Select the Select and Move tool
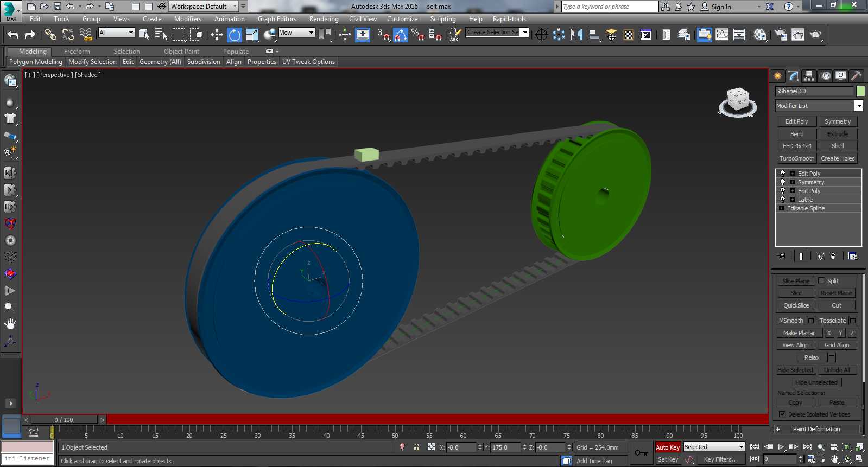 pyautogui.click(x=217, y=35)
